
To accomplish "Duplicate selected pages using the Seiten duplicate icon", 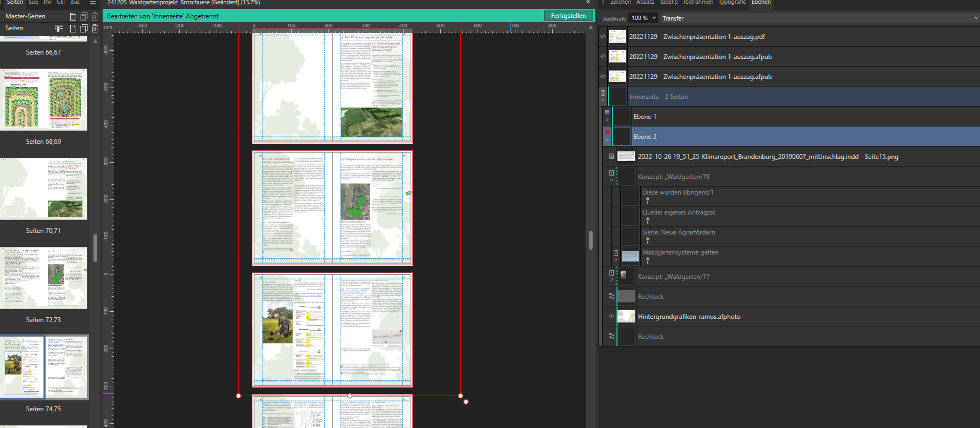I will (84, 28).
